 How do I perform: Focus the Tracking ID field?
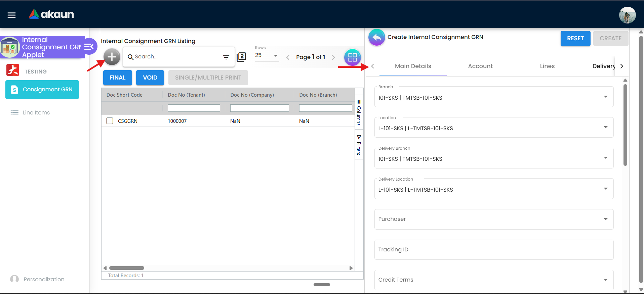pos(494,250)
